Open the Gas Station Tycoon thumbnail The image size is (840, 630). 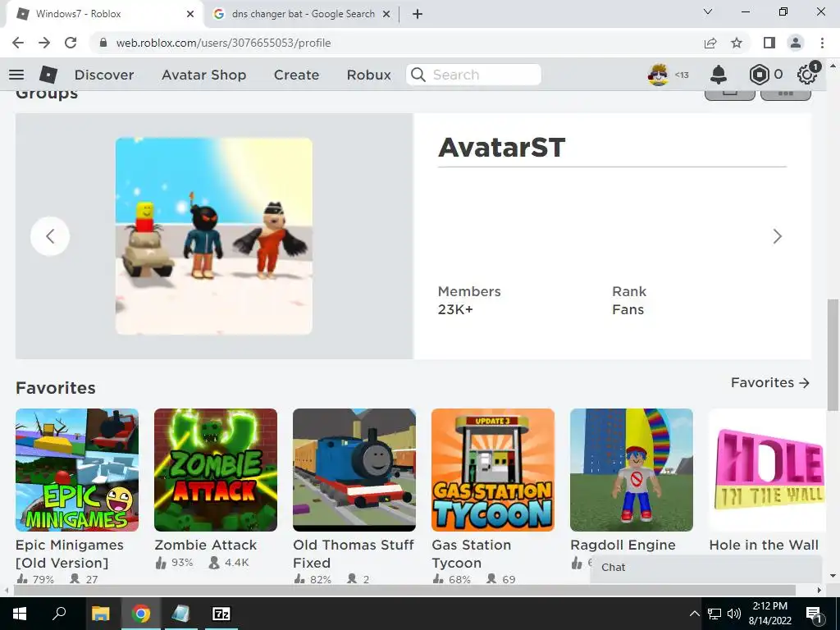493,470
